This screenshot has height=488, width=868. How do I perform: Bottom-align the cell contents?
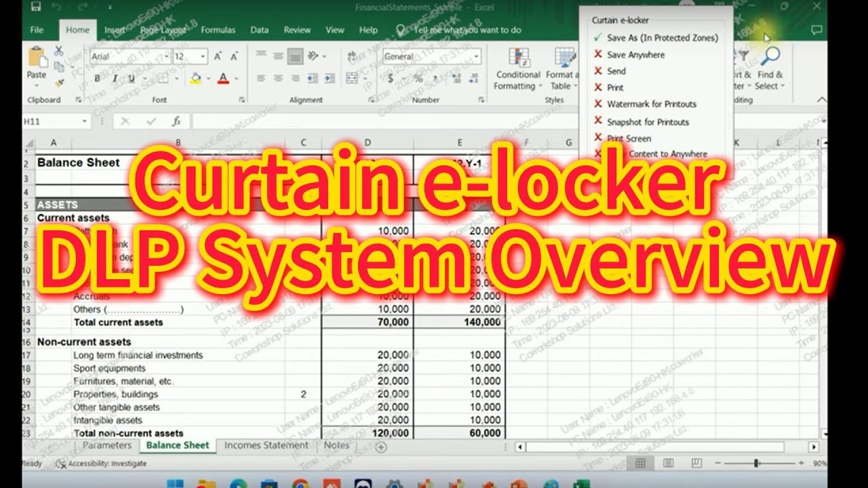(x=295, y=56)
